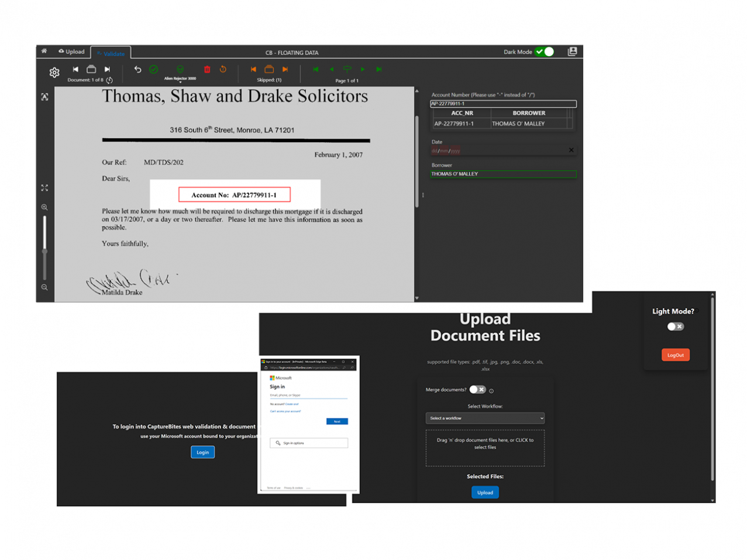Open the settings gear icon
747x560 pixels.
(54, 73)
